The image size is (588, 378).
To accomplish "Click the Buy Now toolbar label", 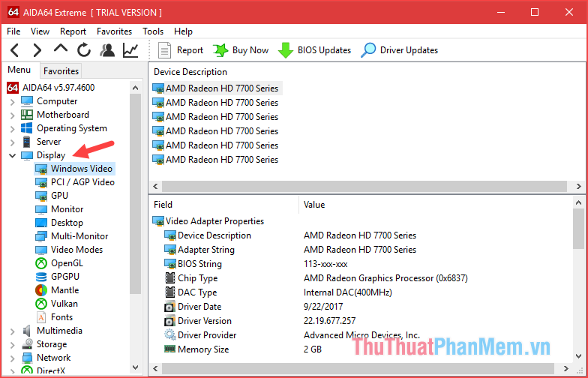I will point(250,50).
